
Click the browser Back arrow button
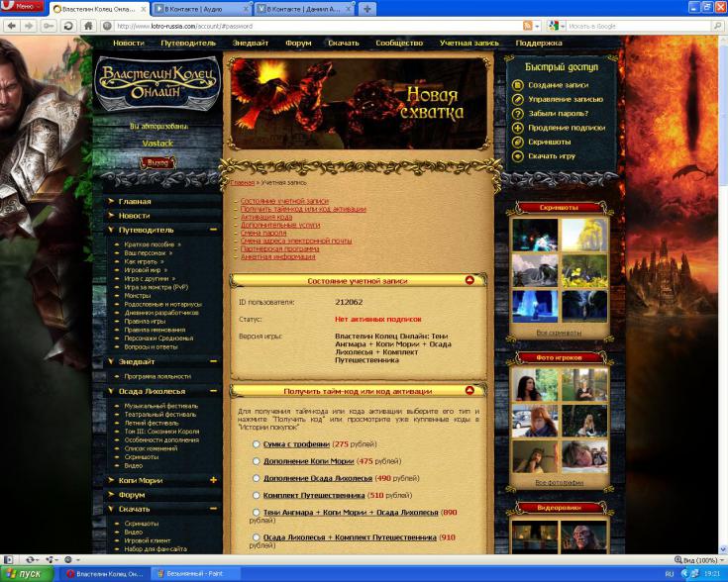click(x=11, y=26)
